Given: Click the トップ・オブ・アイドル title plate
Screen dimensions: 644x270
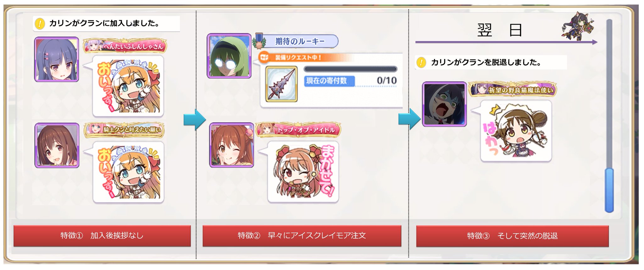Looking at the screenshot, I should pos(298,130).
